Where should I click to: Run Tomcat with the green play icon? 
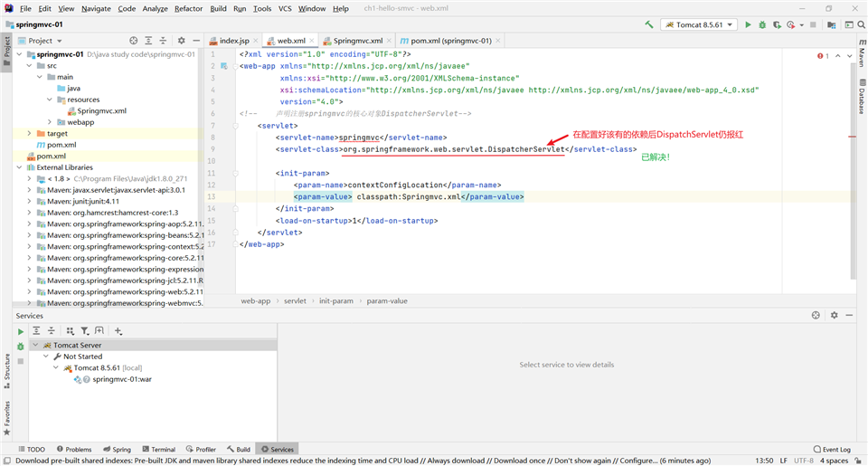click(748, 25)
